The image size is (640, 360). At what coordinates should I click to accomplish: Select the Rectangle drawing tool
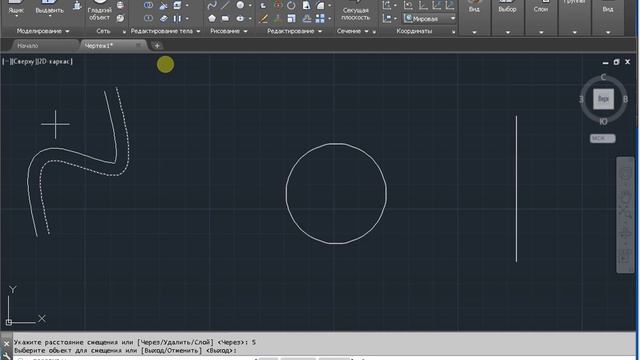[x=225, y=18]
